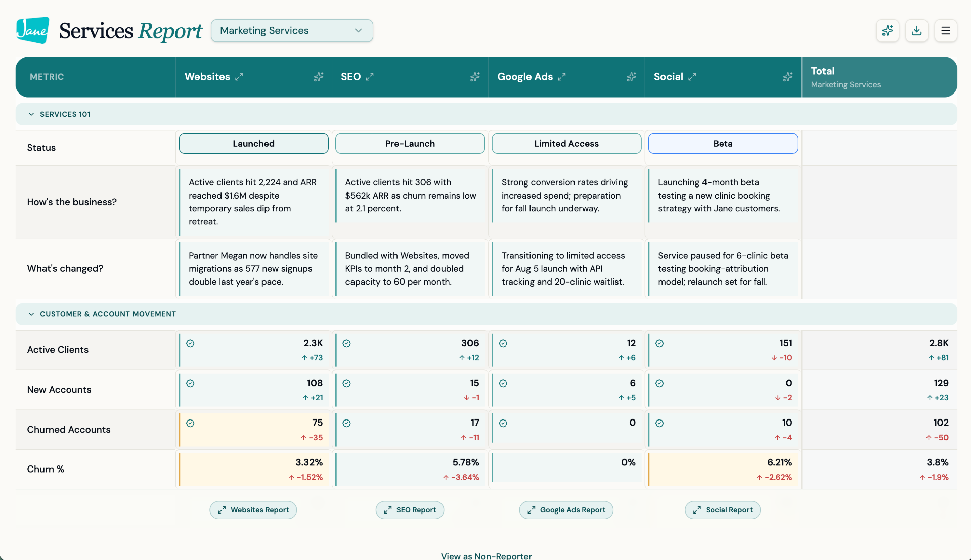Click the Pre-Launch status pill for SEO
This screenshot has width=971, height=560.
(x=410, y=144)
